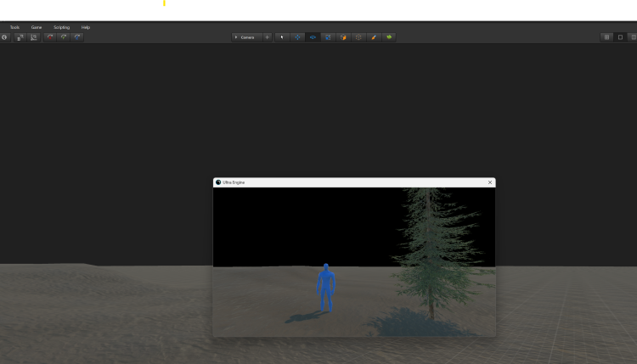Expand the Camera dropdown
The height and width of the screenshot is (364, 637).
[x=246, y=37]
